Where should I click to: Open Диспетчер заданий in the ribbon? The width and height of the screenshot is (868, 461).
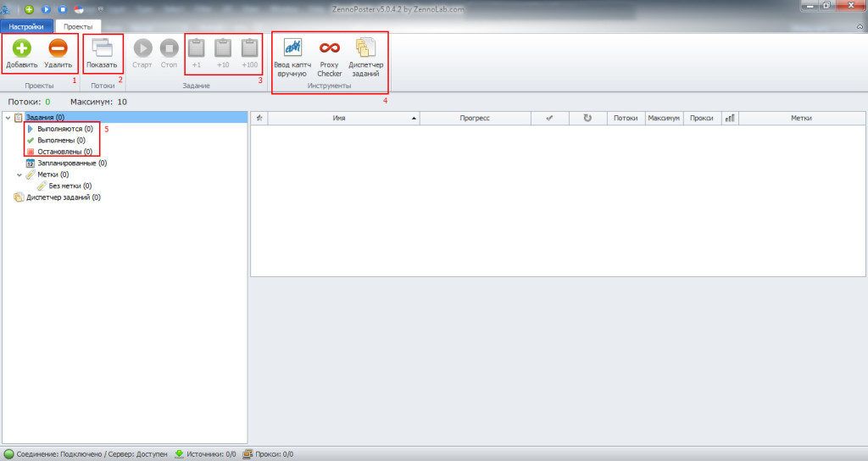[365, 58]
